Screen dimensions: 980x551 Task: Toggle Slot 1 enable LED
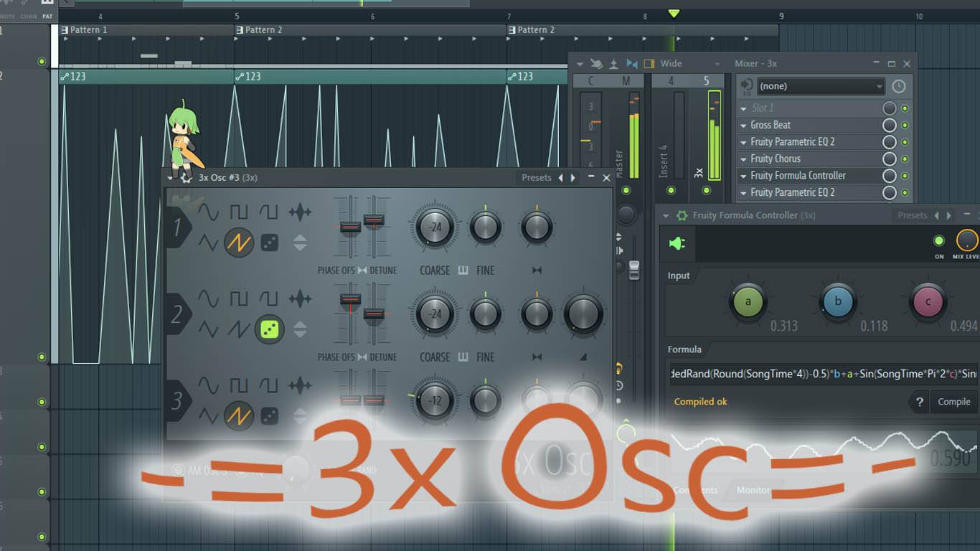[905, 108]
